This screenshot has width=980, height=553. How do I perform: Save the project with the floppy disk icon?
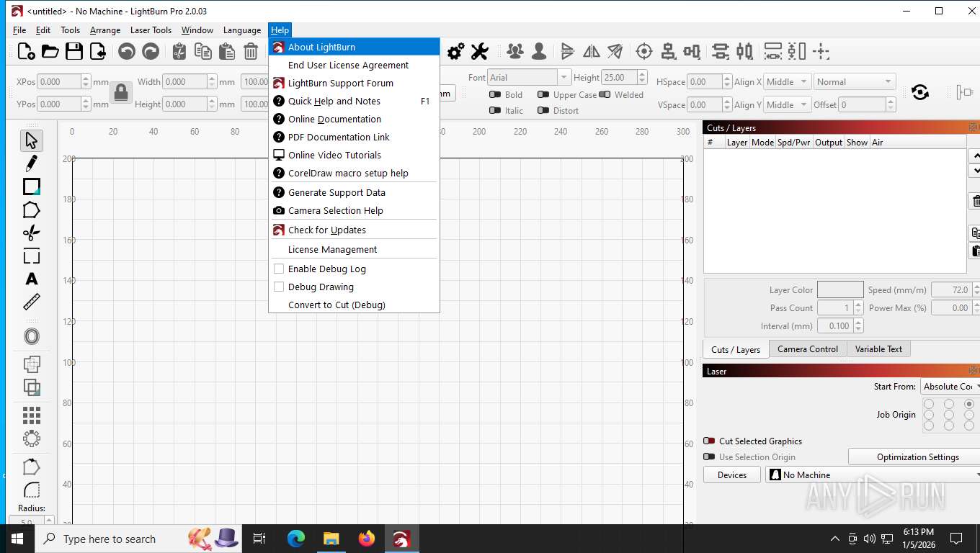(73, 51)
